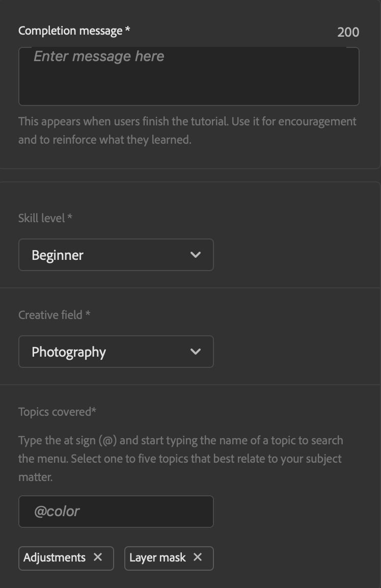Image resolution: width=381 pixels, height=588 pixels.
Task: Remove the Adjustments topic tag
Action: 98,557
